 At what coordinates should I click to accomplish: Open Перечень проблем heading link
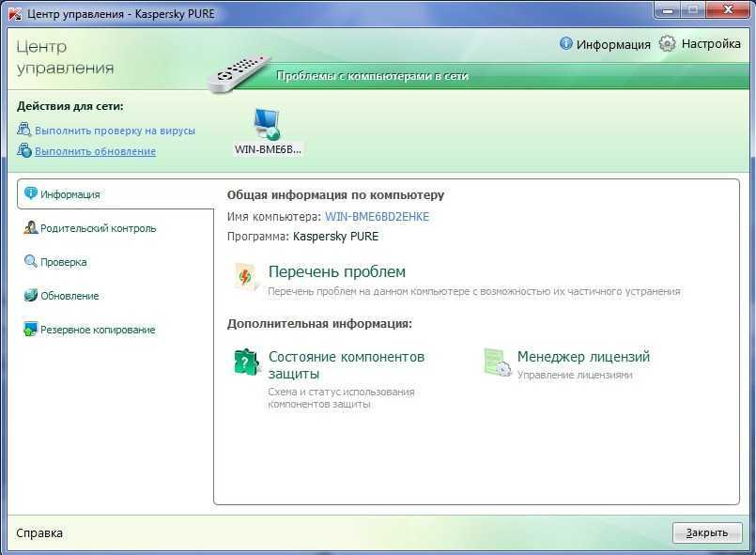[337, 272]
